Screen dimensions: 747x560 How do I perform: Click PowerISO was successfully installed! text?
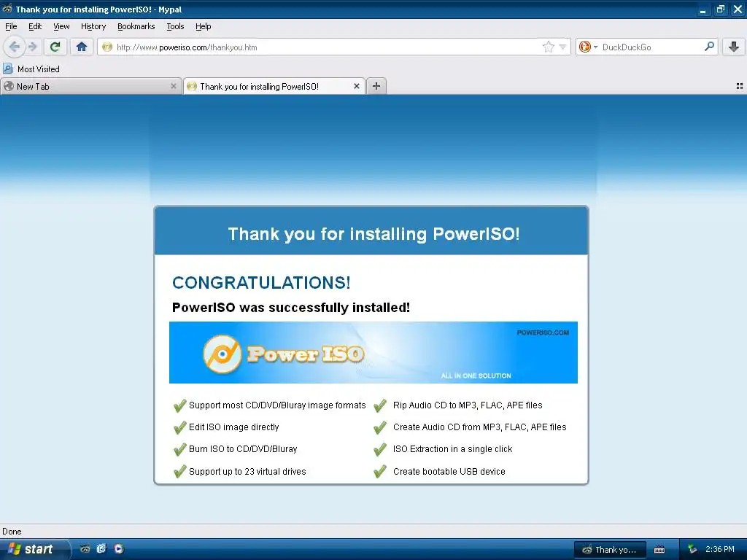coord(290,308)
